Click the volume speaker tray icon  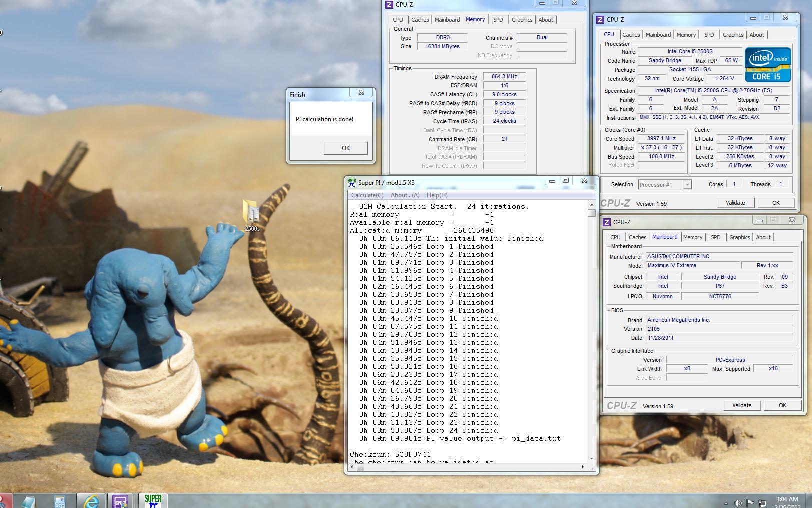click(738, 503)
